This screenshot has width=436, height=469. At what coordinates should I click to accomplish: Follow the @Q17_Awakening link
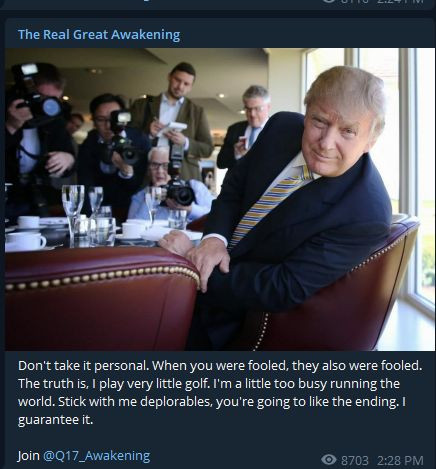click(x=97, y=456)
